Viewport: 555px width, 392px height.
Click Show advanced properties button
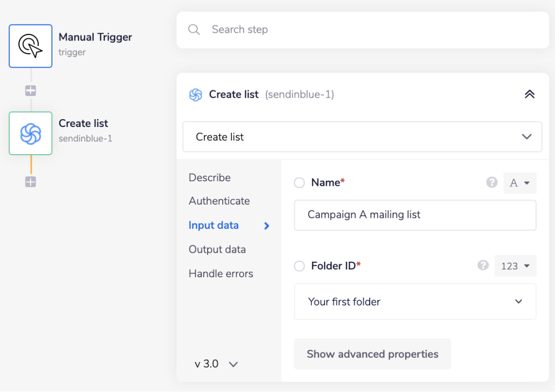tap(372, 354)
